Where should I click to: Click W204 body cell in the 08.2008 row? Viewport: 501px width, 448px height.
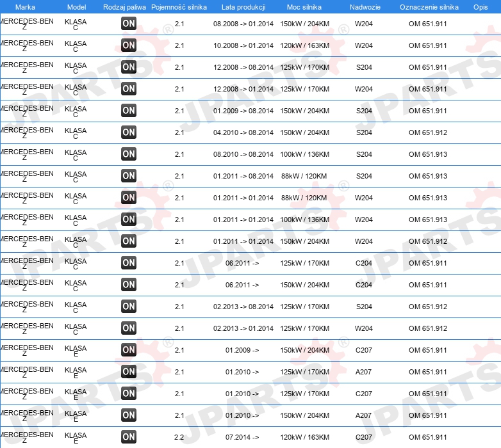point(364,24)
